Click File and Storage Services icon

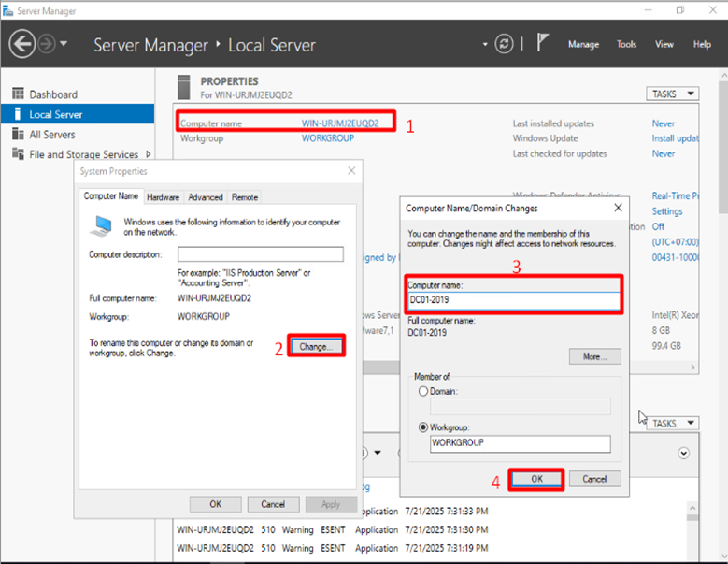coord(18,155)
